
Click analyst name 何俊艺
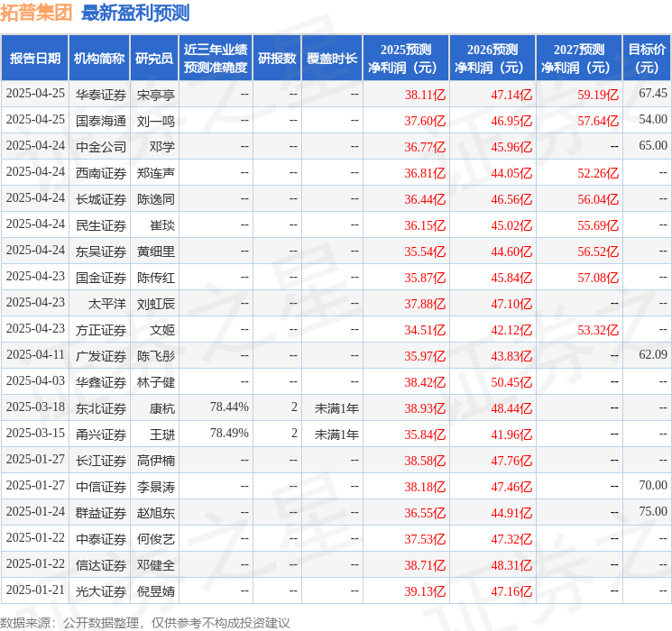155,539
